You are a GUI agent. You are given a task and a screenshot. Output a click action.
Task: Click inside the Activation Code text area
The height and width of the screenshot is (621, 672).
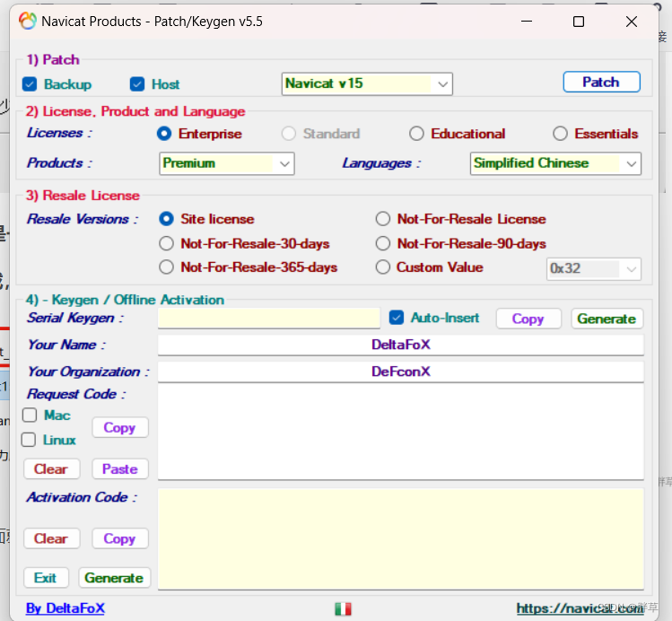click(x=401, y=538)
